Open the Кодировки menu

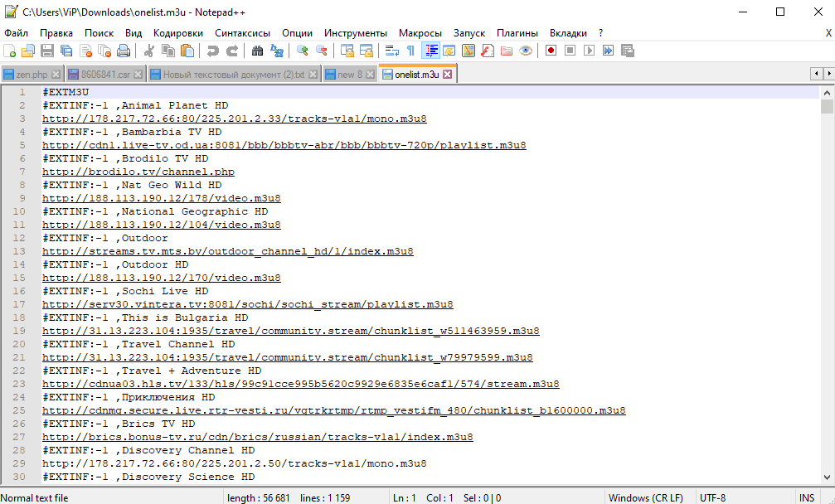(177, 32)
